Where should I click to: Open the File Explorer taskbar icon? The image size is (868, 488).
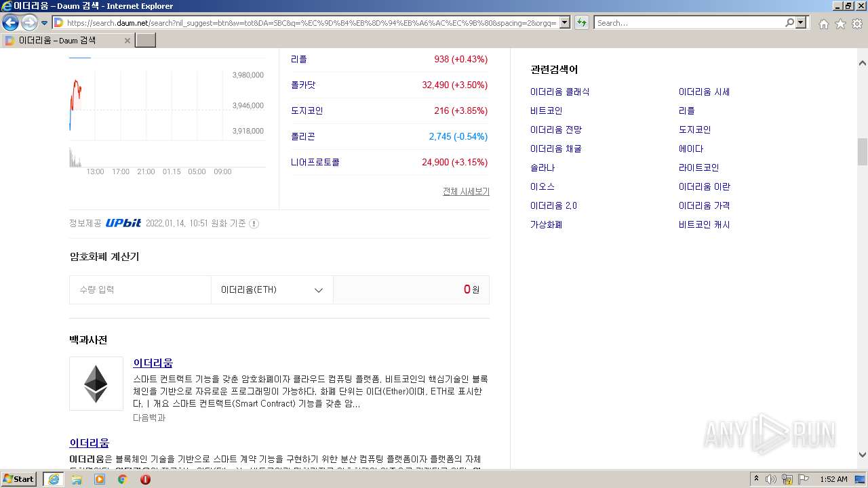click(77, 479)
